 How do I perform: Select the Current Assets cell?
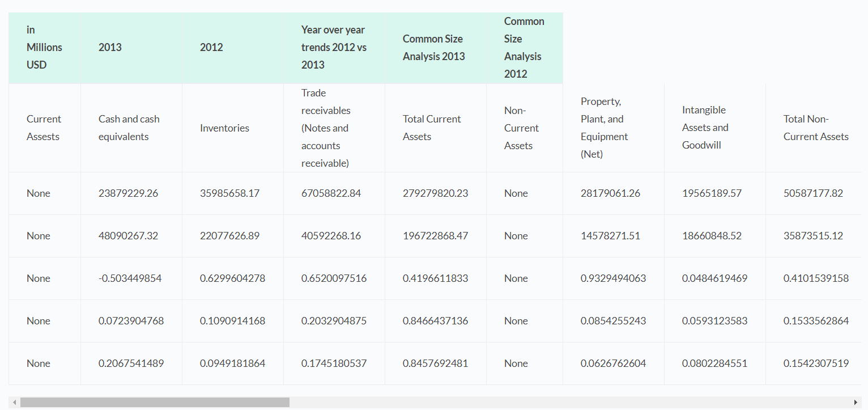[x=44, y=128]
